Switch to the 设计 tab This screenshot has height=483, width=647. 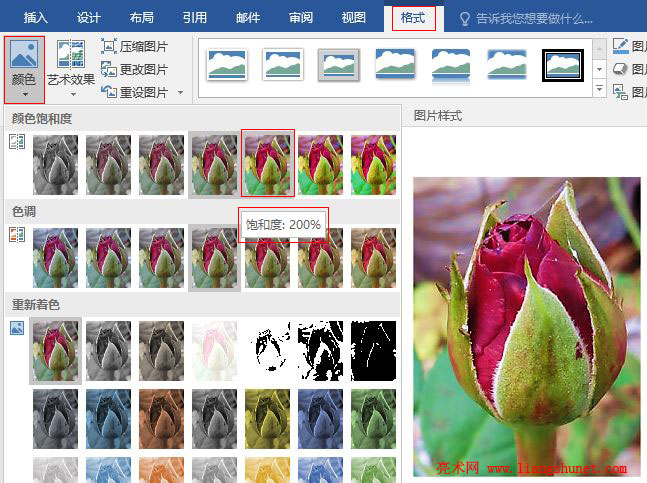(x=89, y=17)
